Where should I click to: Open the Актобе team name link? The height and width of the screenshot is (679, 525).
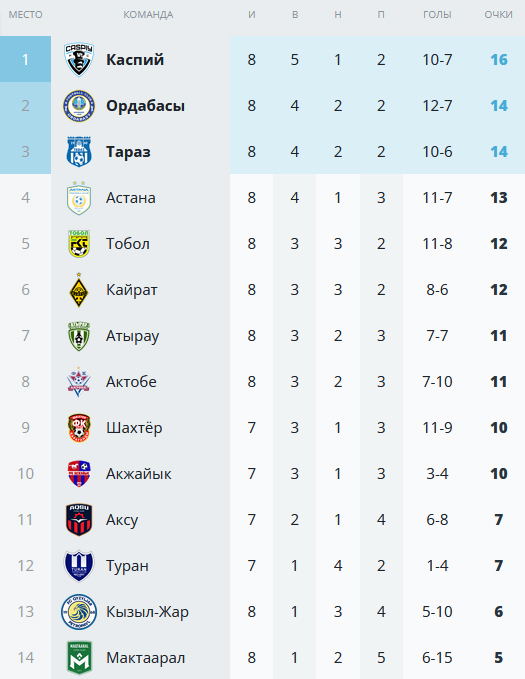point(131,382)
